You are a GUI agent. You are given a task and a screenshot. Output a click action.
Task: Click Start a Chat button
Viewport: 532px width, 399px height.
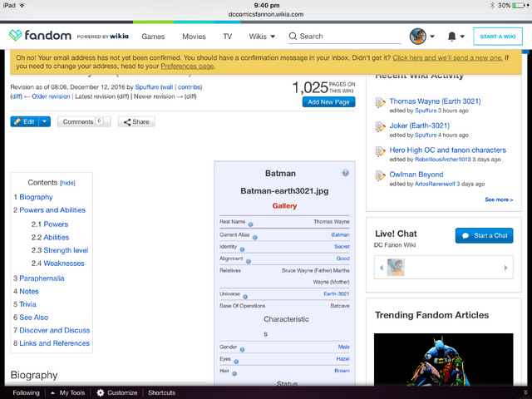[484, 235]
